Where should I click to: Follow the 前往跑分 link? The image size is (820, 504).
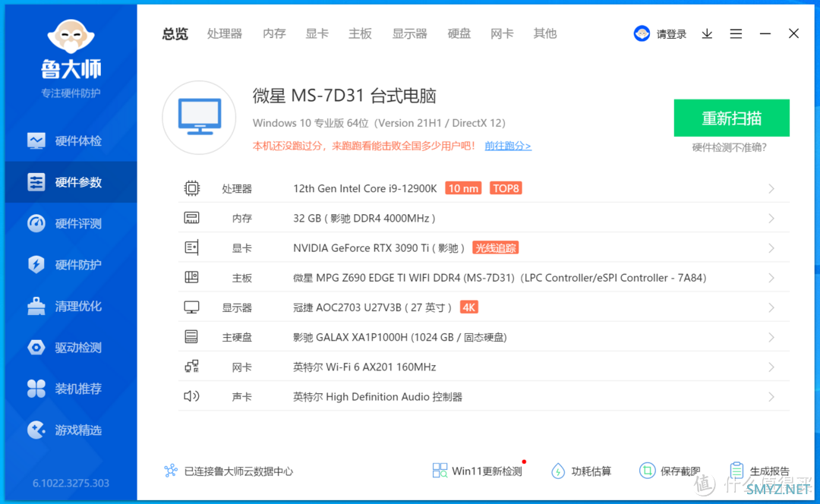point(508,146)
